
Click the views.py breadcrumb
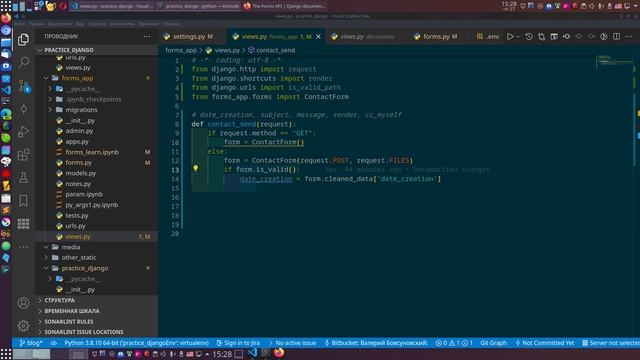click(223, 50)
